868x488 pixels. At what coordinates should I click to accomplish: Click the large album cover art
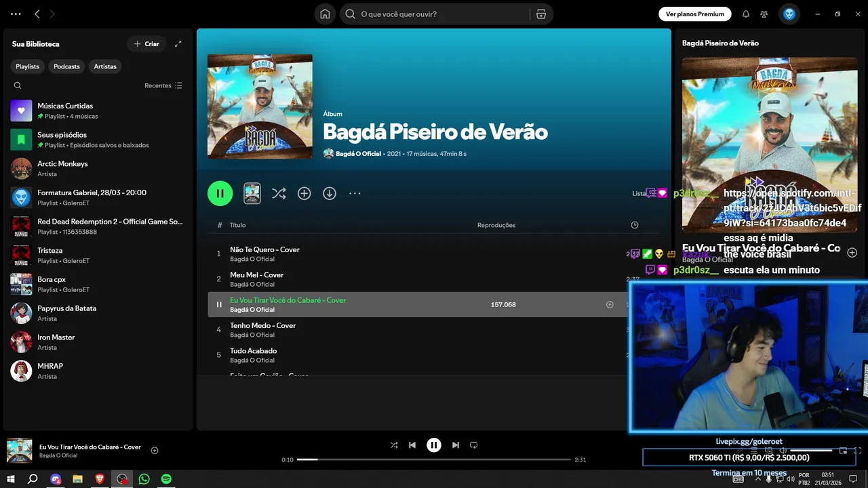(x=260, y=106)
